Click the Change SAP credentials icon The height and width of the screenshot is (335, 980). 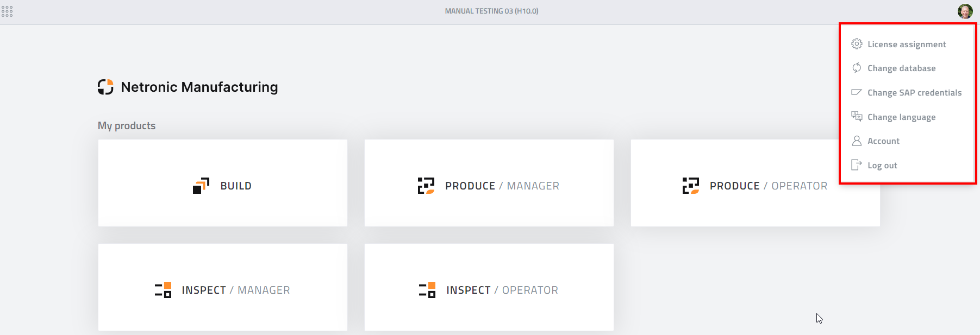click(x=857, y=92)
